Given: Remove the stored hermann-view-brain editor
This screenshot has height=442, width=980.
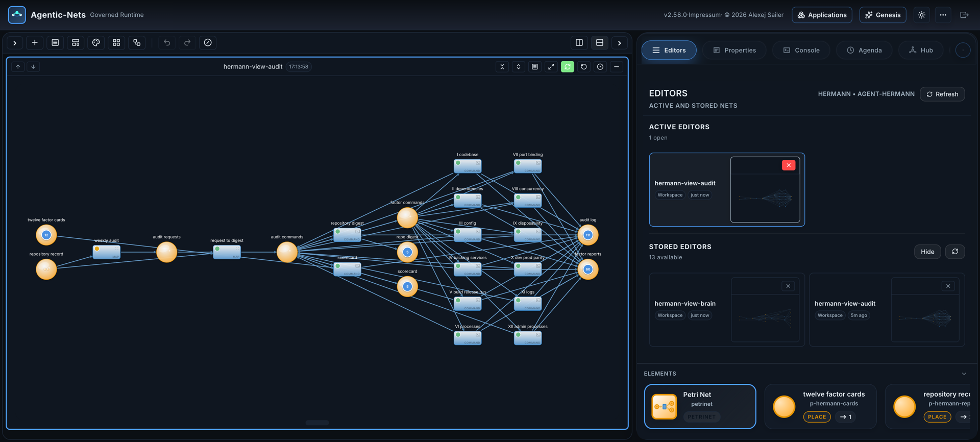Looking at the screenshot, I should (x=788, y=286).
